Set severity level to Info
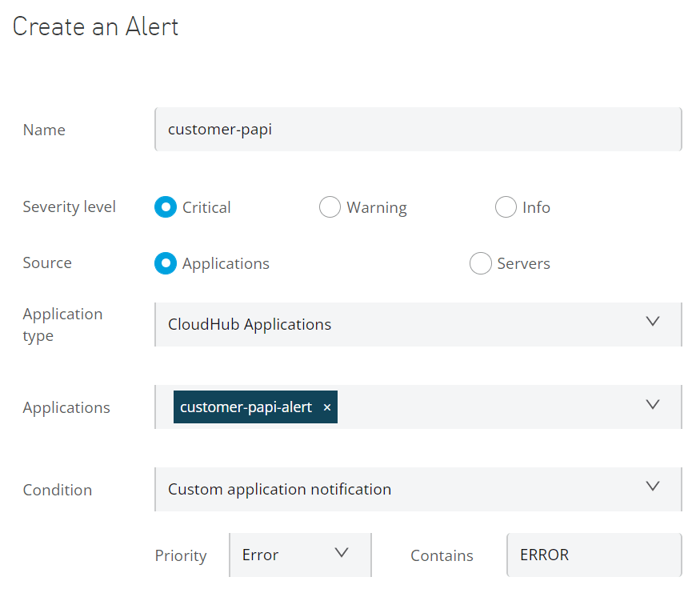 pyautogui.click(x=506, y=207)
